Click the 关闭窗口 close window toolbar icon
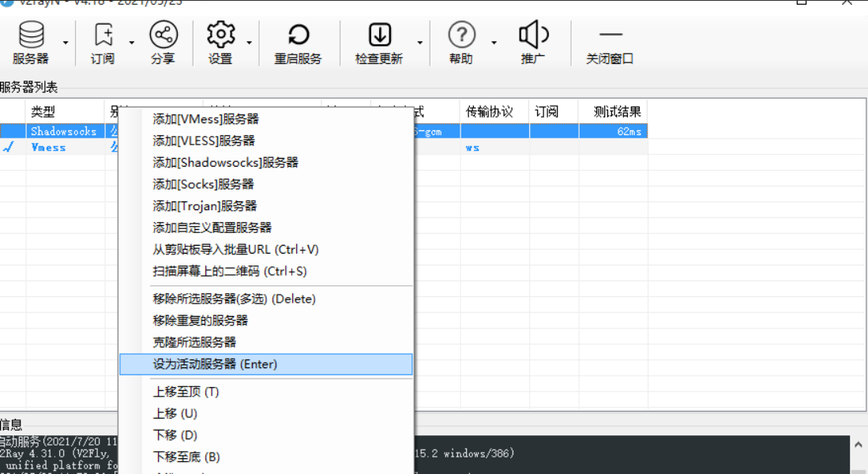This screenshot has height=474, width=868. click(611, 34)
